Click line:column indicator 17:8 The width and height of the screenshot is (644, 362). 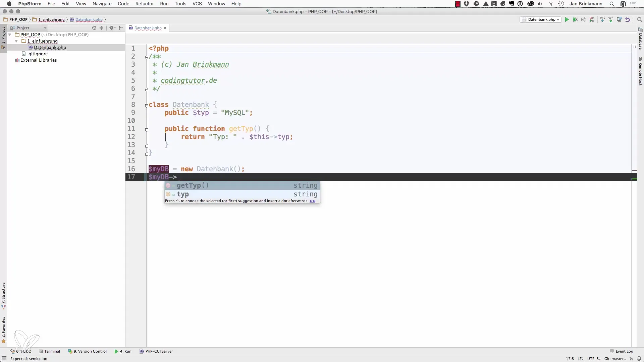pos(570,359)
